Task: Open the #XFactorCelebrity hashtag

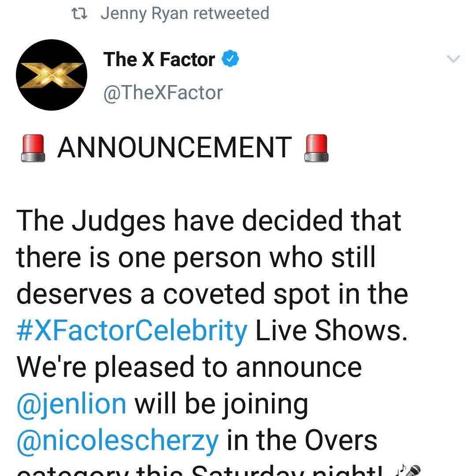Action: (132, 331)
